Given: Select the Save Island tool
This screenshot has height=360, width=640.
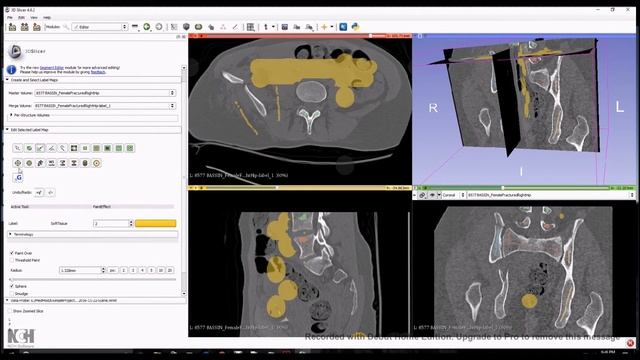Looking at the screenshot, I should (130, 148).
